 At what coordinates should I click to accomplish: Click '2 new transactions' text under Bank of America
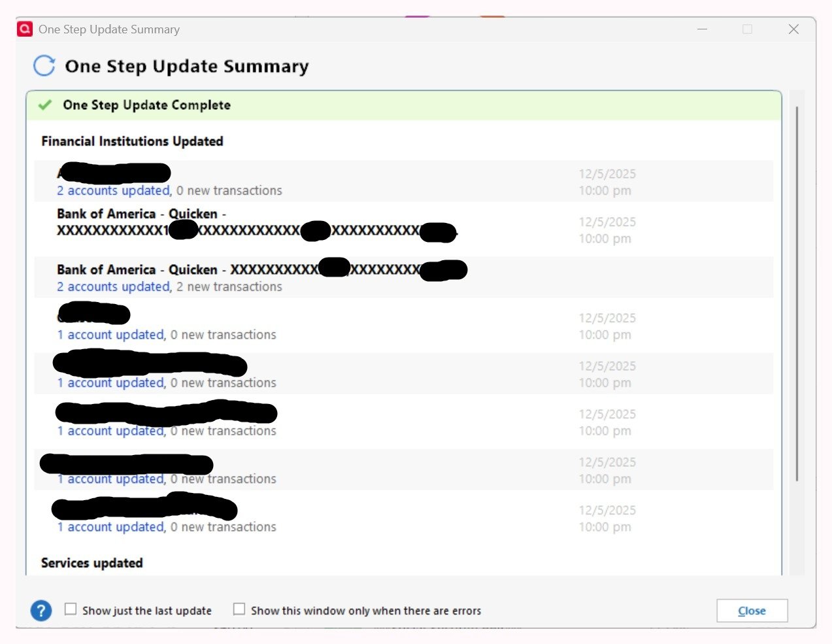point(229,286)
